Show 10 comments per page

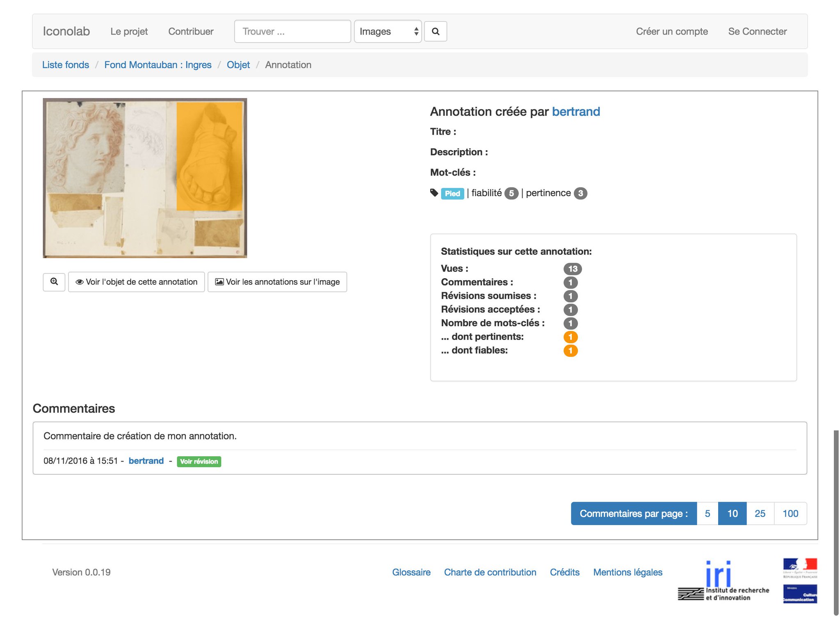732,514
